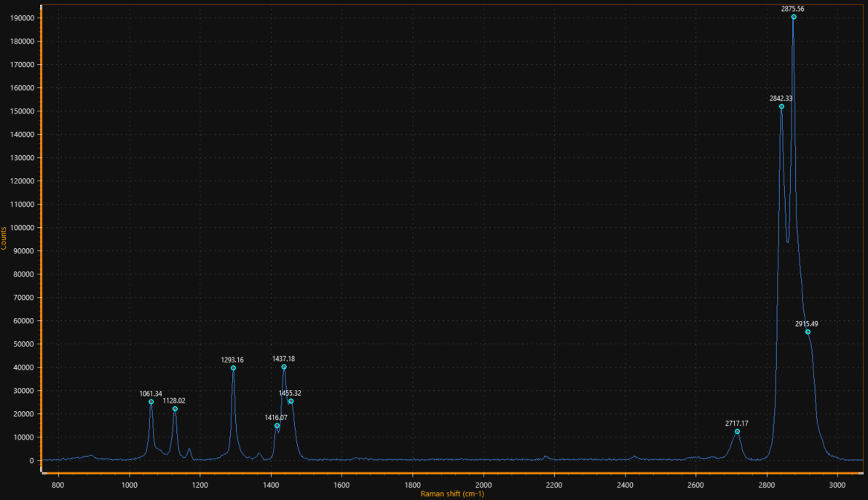Click the 3000 x-axis tick label
Image resolution: width=868 pixels, height=500 pixels.
(837, 485)
